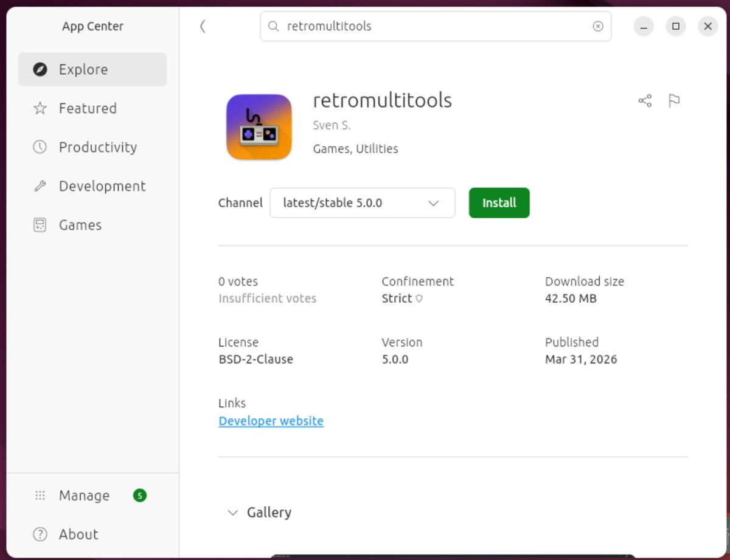Focus the retromultitools search field
Screen dimensions: 730x560
coord(436,26)
